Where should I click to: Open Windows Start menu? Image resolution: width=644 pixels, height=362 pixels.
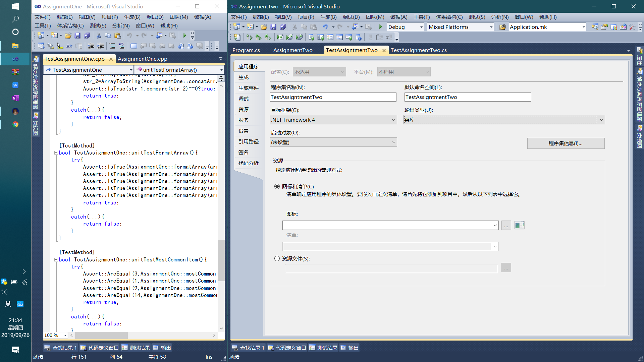pyautogui.click(x=15, y=6)
